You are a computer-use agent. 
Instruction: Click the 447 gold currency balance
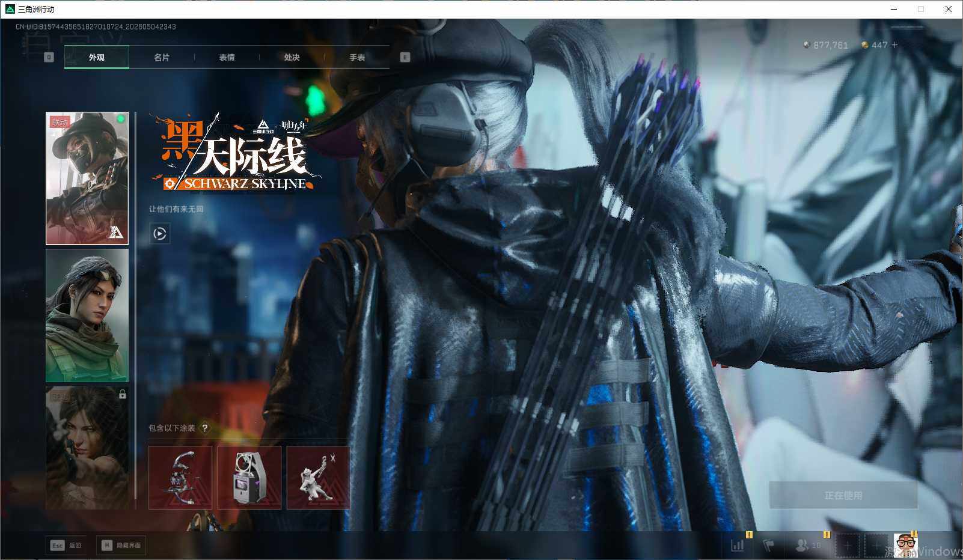tap(875, 45)
